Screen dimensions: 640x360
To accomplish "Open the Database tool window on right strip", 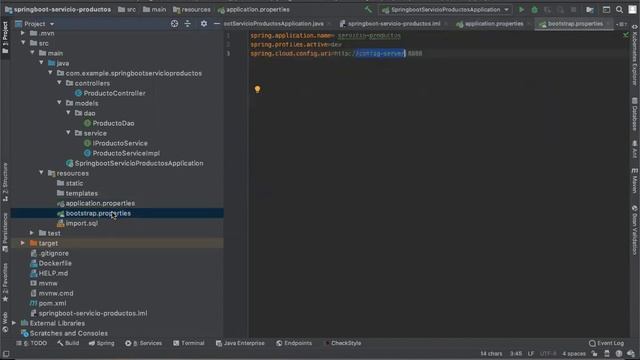I will [x=635, y=114].
